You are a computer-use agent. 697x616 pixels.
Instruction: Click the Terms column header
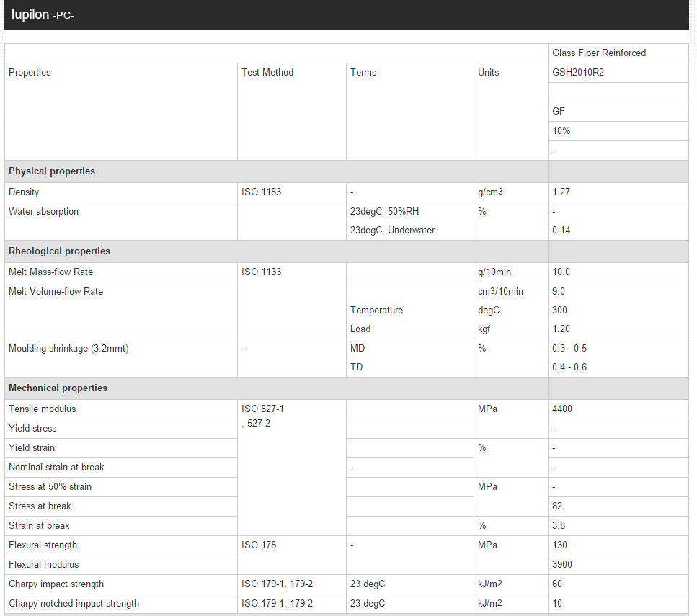(x=363, y=73)
